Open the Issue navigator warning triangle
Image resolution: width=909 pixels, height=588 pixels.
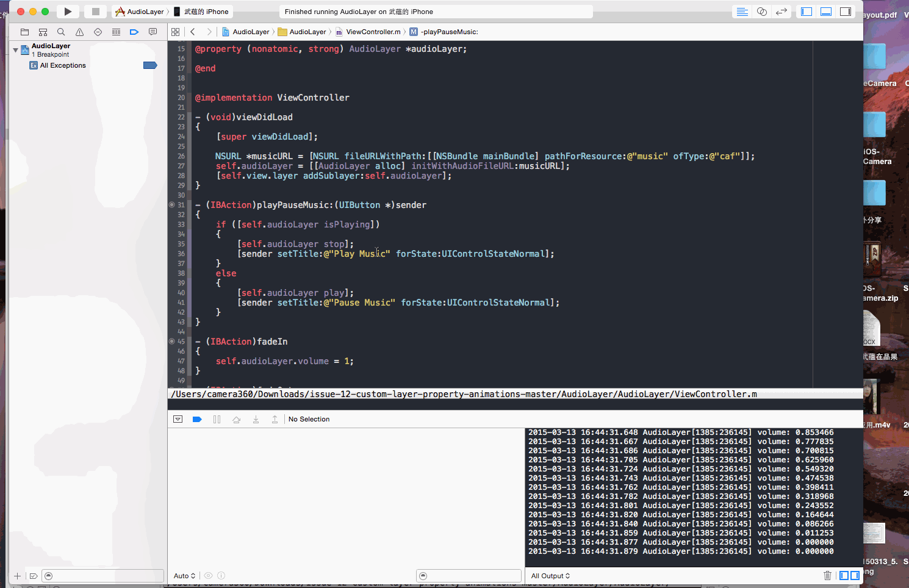(79, 32)
